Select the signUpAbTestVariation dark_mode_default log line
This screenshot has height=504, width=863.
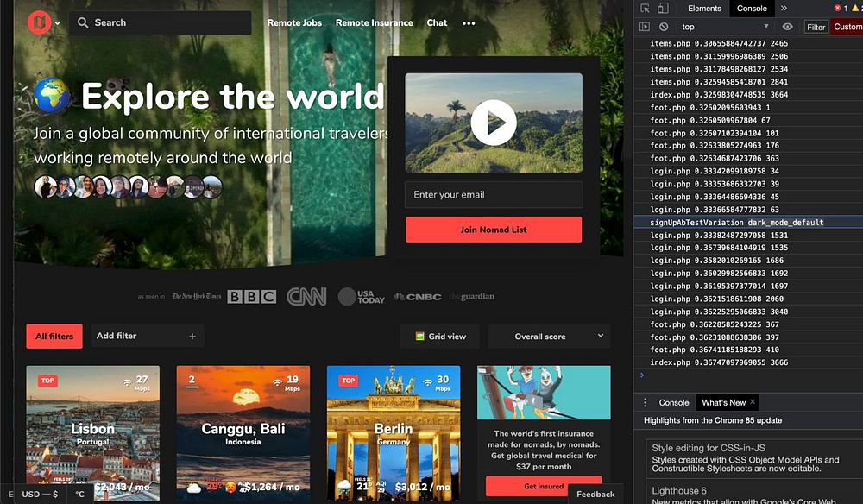(748, 223)
